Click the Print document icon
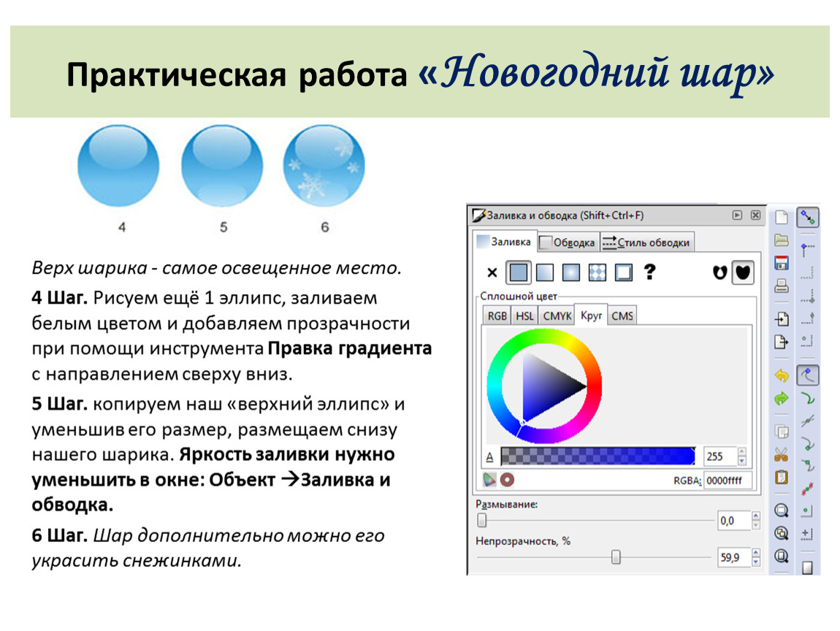Screen dimensions: 840x631 click(782, 286)
